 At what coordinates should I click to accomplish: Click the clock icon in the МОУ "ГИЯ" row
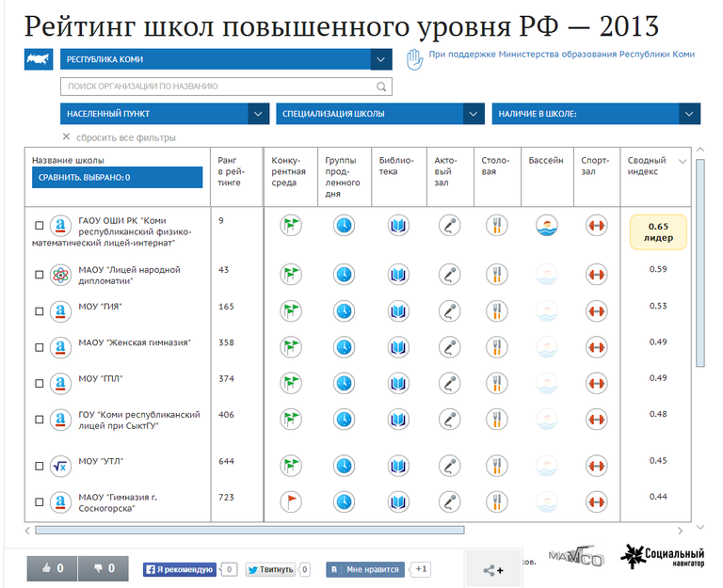(344, 311)
